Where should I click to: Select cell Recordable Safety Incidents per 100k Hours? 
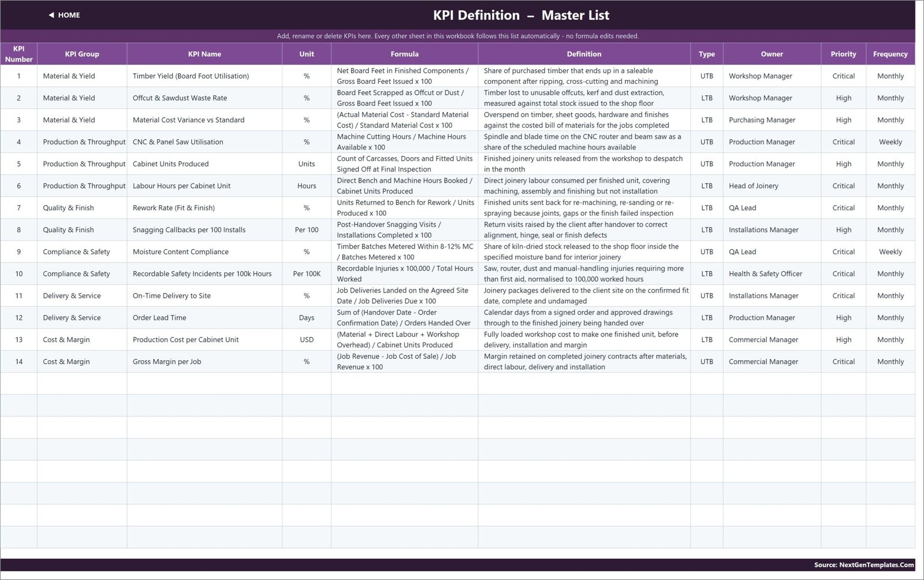[x=204, y=274]
